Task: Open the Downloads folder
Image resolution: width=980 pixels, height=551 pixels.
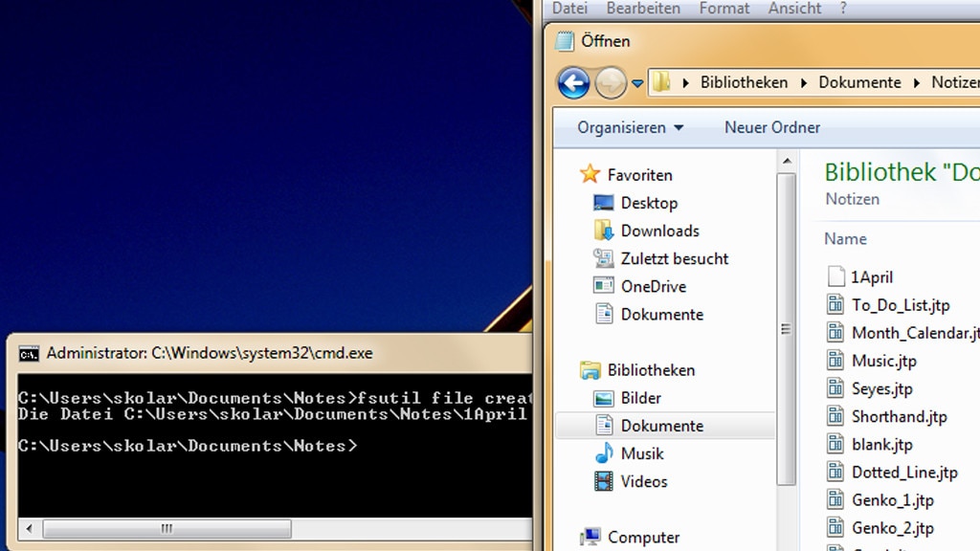Action: click(x=660, y=231)
